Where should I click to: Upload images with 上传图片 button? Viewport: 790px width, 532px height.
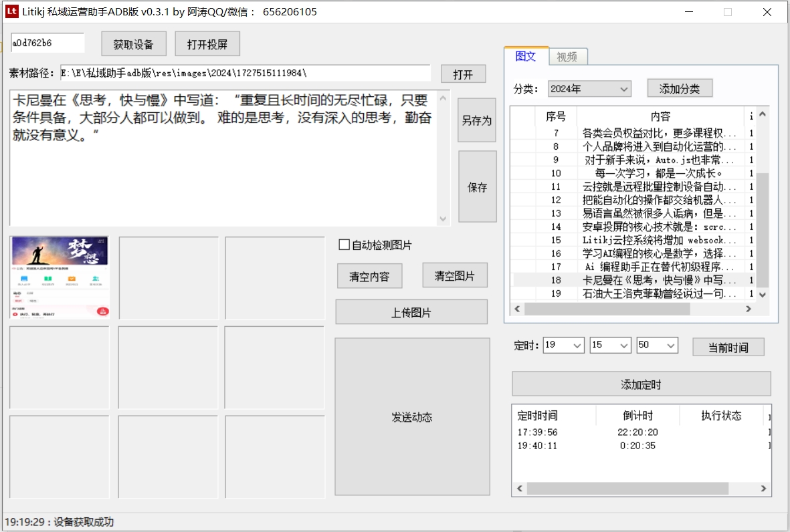[412, 311]
